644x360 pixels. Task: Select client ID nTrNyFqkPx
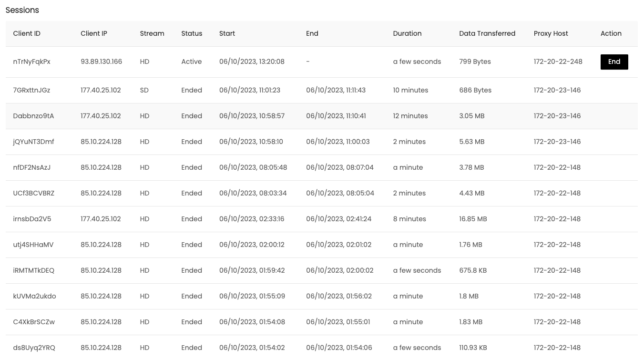32,62
